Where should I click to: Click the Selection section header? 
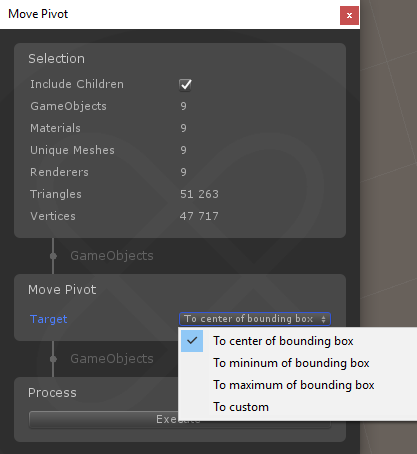tap(56, 59)
